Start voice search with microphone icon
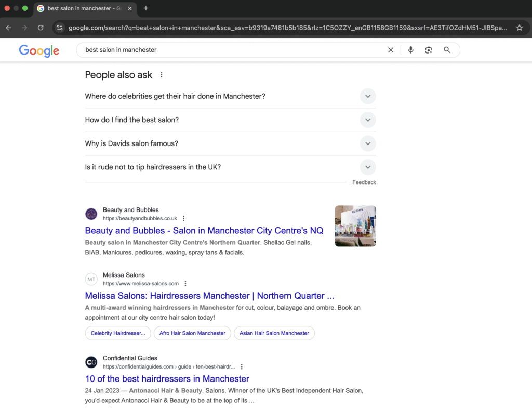 (x=410, y=50)
